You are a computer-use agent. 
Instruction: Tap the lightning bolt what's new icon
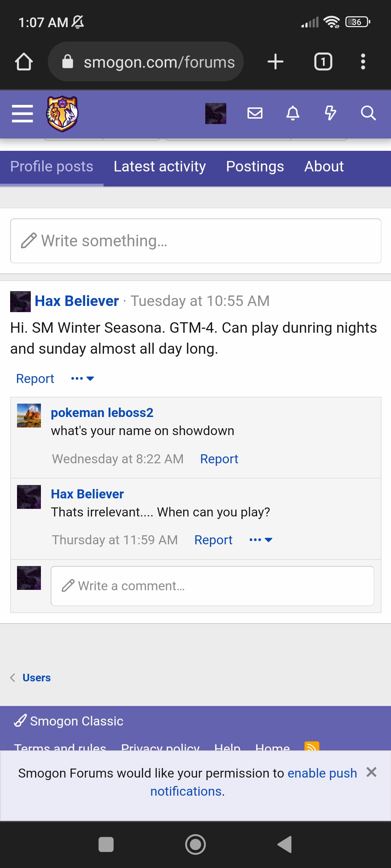tap(330, 113)
